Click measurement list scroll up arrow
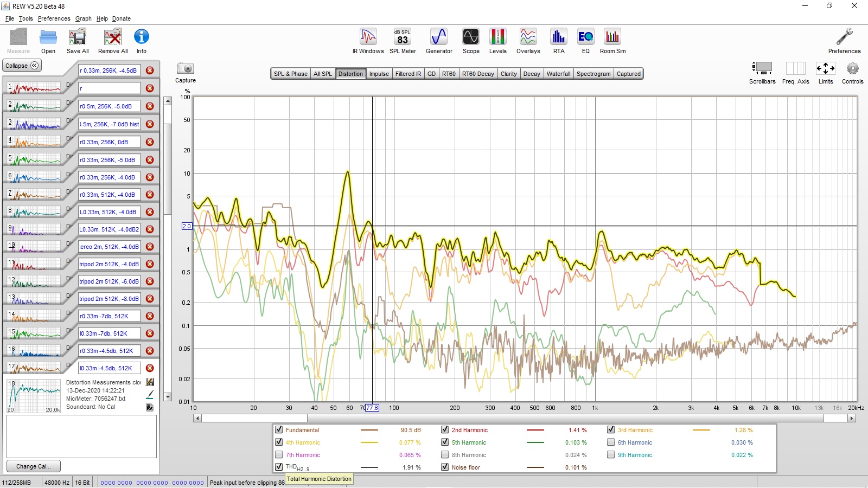This screenshot has width=868, height=488. (x=168, y=101)
